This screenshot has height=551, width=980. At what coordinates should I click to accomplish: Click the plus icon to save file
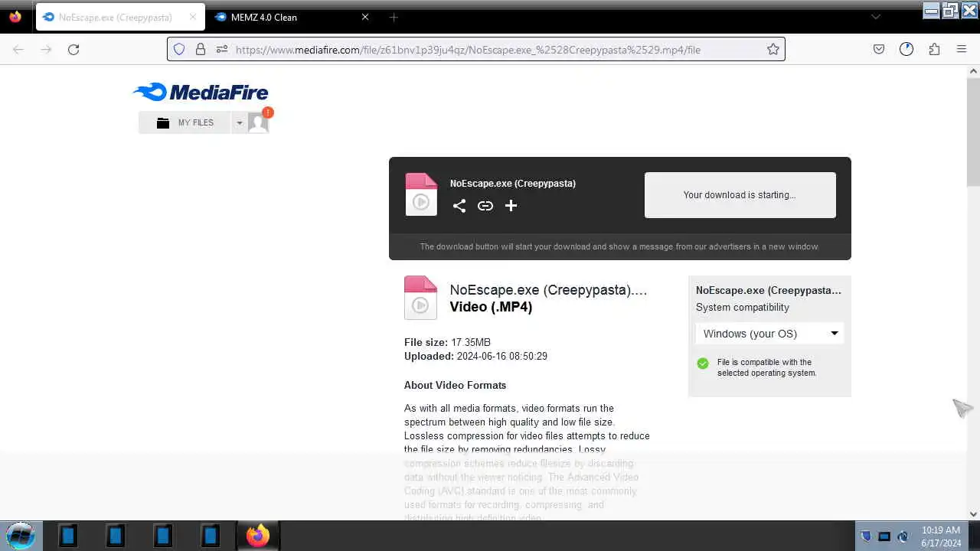pos(511,205)
